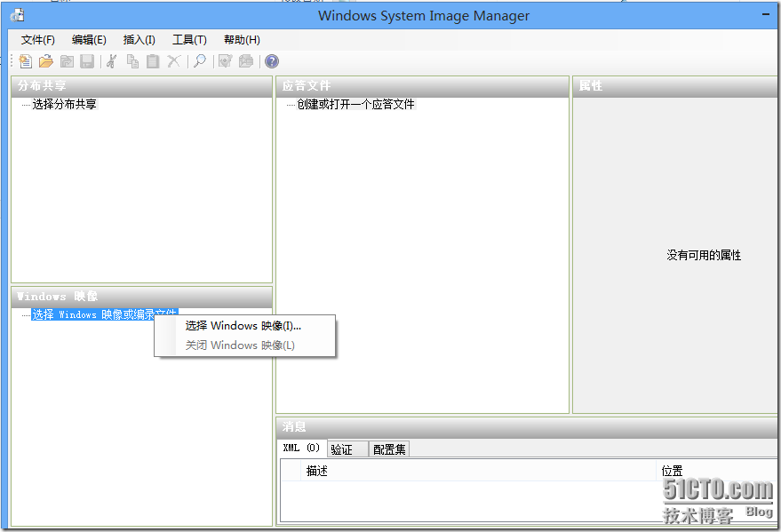This screenshot has height=532, width=781.
Task: Click the application icon in title bar
Action: [x=17, y=15]
